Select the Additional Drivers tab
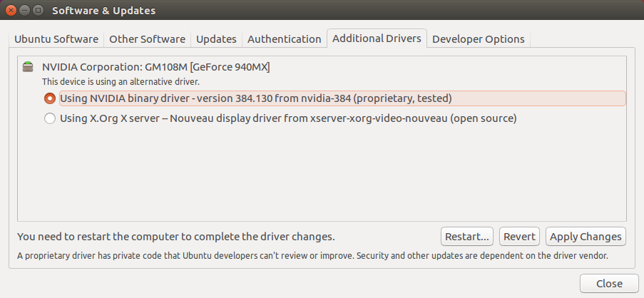The height and width of the screenshot is (298, 644). pos(377,38)
